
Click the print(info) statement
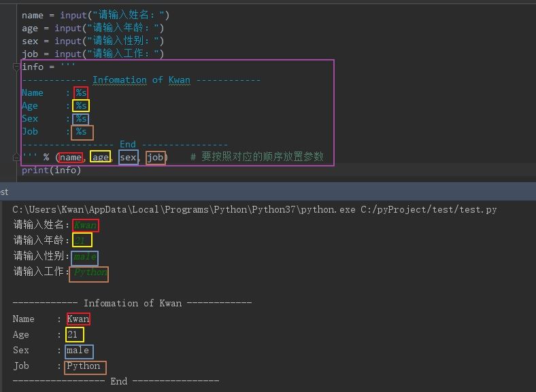pos(51,170)
